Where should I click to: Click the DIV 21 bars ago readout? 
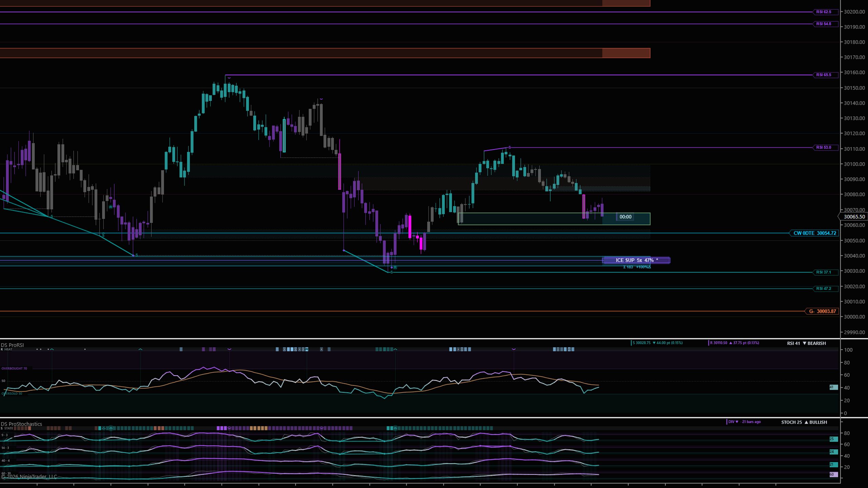pyautogui.click(x=744, y=422)
